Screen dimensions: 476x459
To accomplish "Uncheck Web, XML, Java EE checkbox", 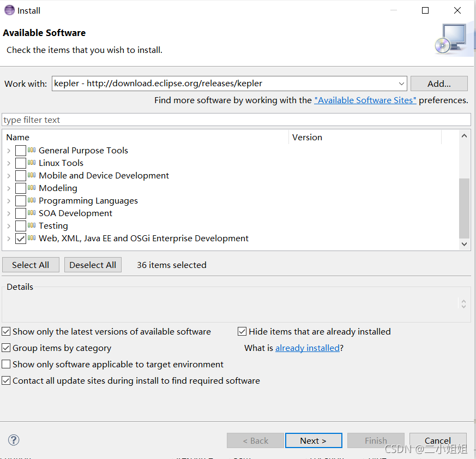I will [21, 239].
